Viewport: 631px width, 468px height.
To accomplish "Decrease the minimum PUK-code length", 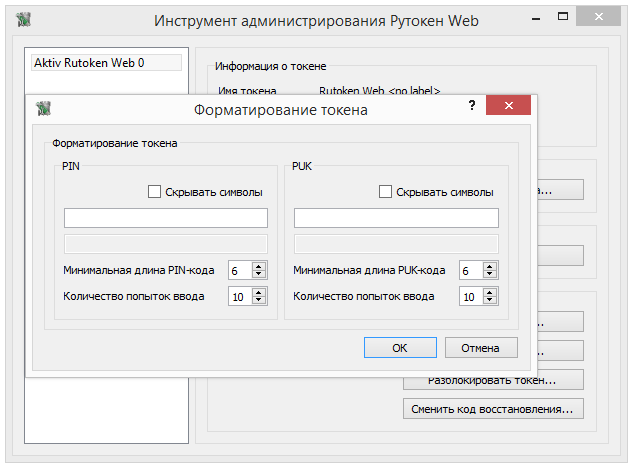I will (490, 274).
